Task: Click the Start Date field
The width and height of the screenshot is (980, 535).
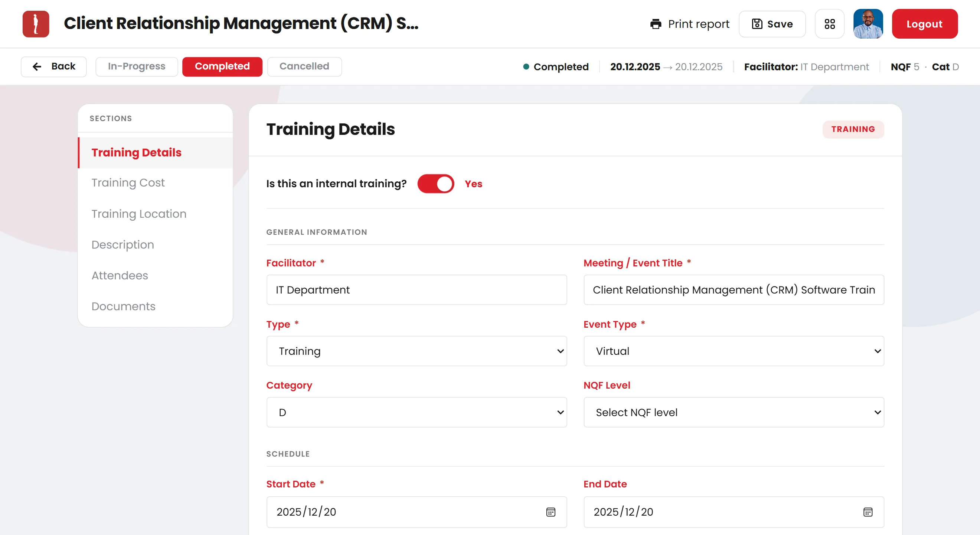Action: coord(416,512)
